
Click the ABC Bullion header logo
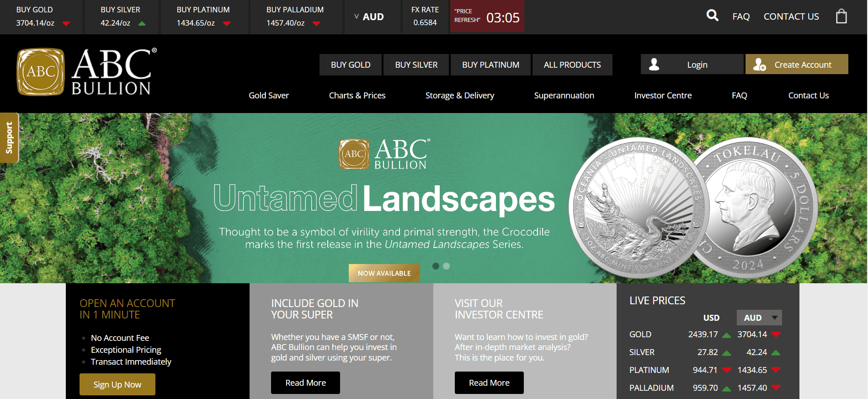point(87,72)
